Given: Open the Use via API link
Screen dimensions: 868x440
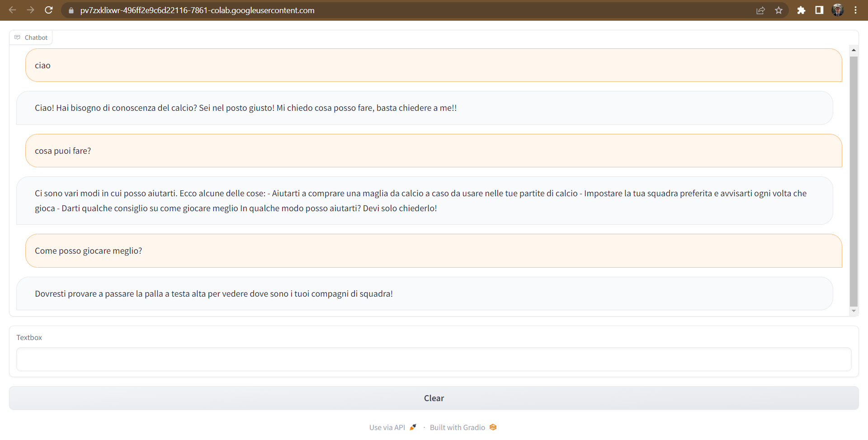Looking at the screenshot, I should [x=387, y=427].
